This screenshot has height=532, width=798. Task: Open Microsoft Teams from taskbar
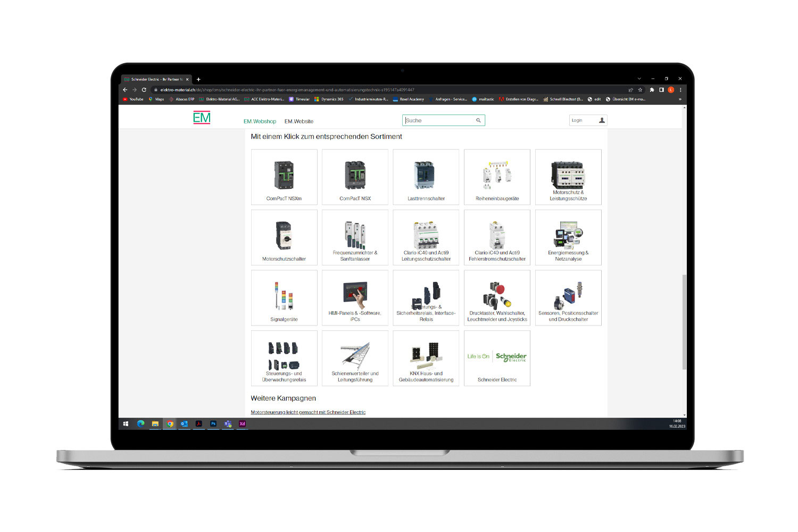pos(228,424)
